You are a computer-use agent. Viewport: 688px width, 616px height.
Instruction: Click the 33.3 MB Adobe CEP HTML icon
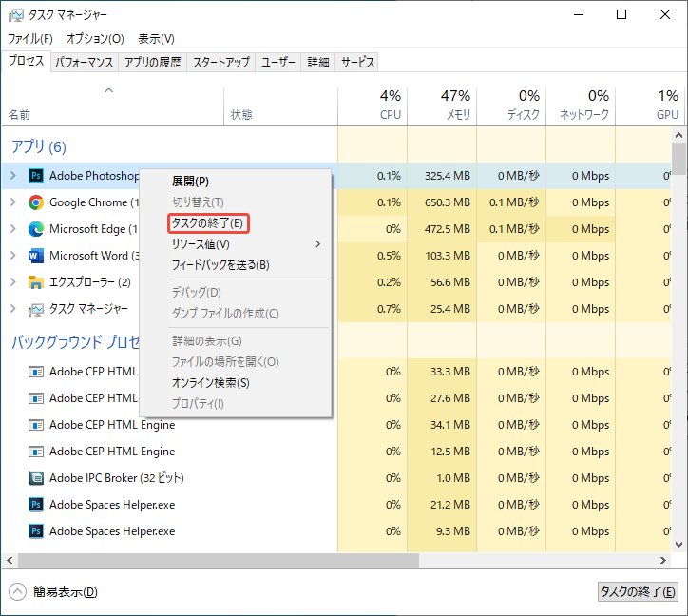pos(36,372)
